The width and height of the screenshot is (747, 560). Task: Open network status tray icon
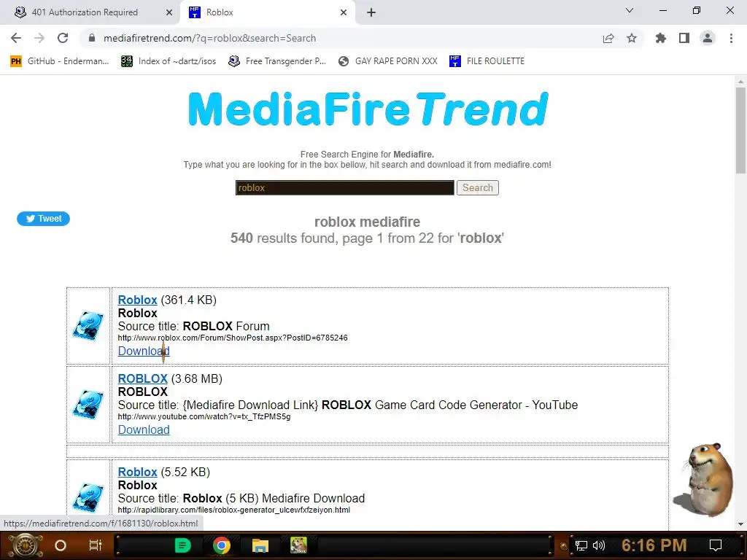[581, 545]
